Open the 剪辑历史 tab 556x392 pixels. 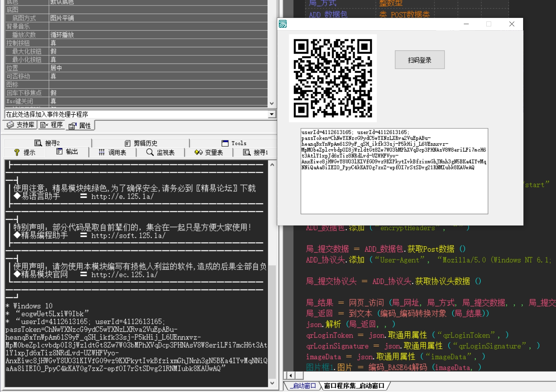(x=141, y=143)
